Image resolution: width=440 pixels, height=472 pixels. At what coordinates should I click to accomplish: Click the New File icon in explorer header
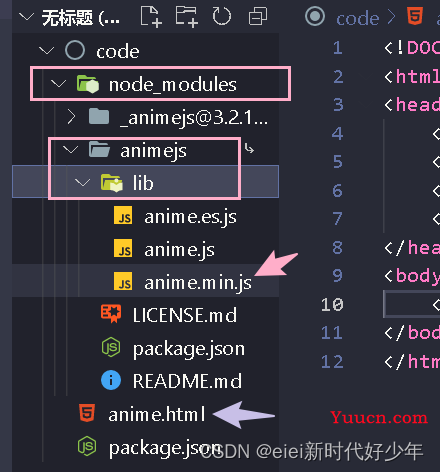click(x=151, y=16)
